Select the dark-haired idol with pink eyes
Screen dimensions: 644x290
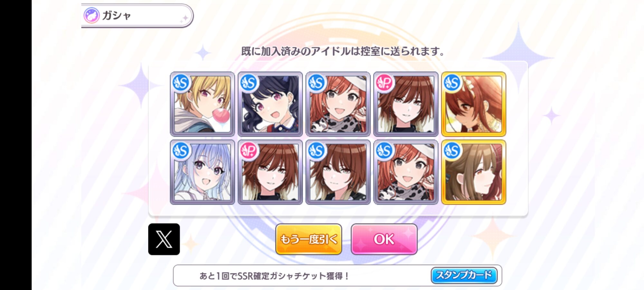click(x=270, y=104)
